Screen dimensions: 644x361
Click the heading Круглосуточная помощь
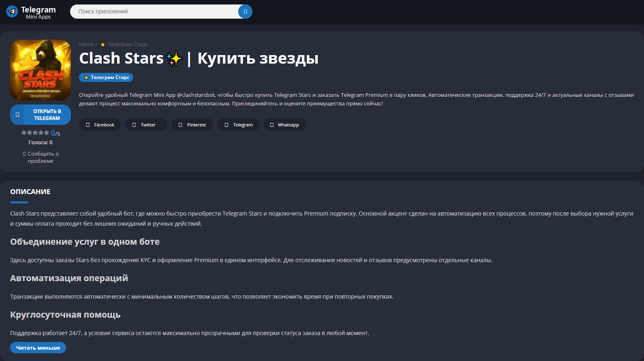pos(66,315)
